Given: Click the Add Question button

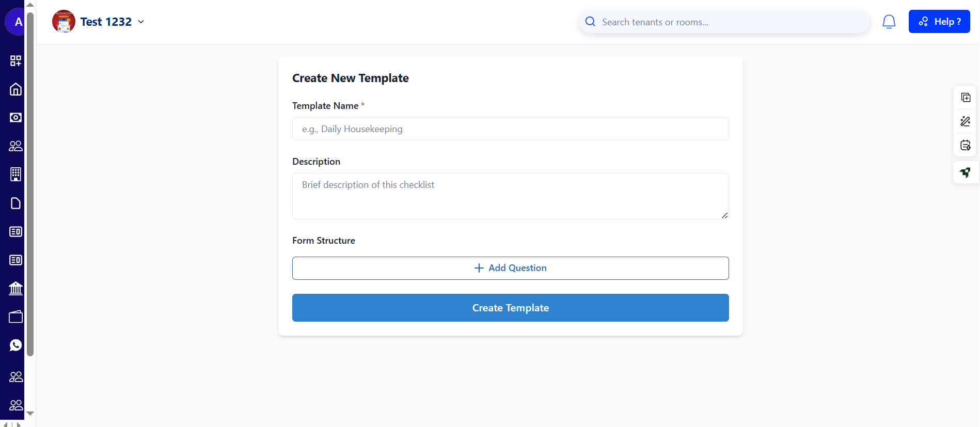Looking at the screenshot, I should click(510, 268).
